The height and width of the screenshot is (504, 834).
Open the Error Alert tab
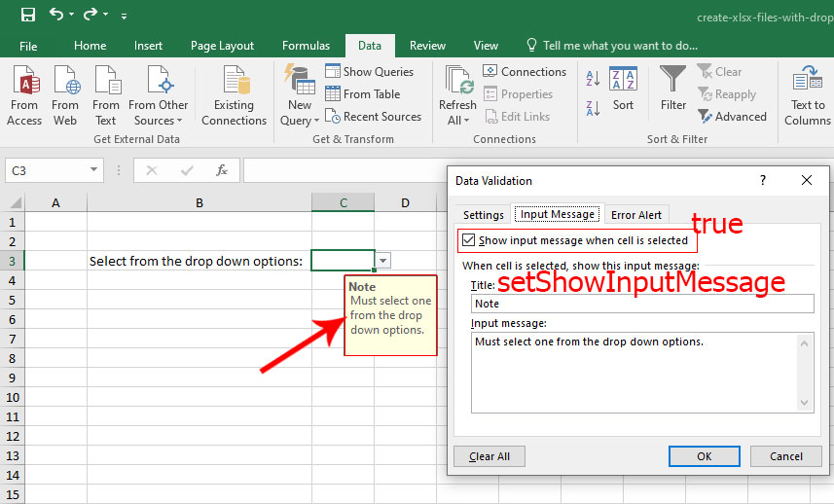click(x=636, y=215)
